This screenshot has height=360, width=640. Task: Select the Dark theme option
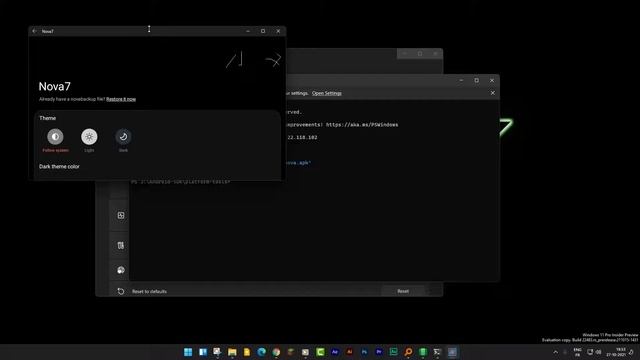tap(123, 140)
